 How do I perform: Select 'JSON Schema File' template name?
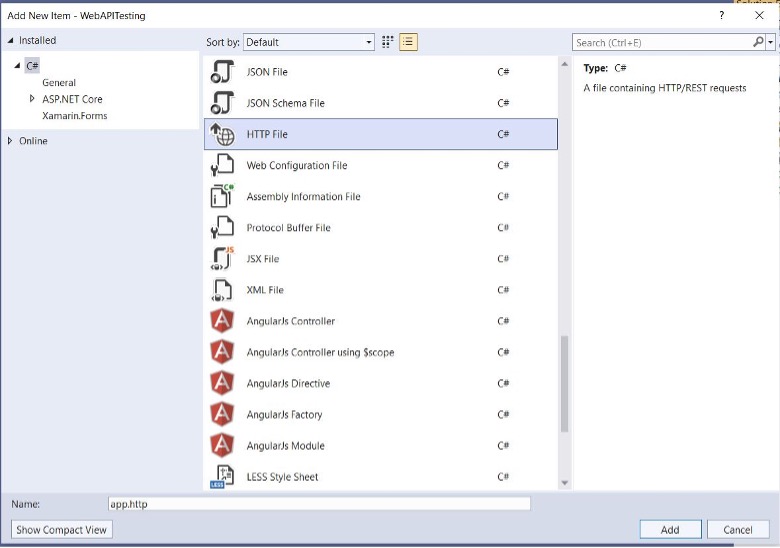coord(286,103)
